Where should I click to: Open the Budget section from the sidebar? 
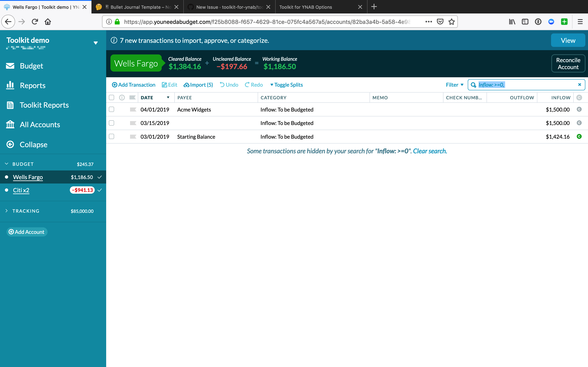[31, 66]
